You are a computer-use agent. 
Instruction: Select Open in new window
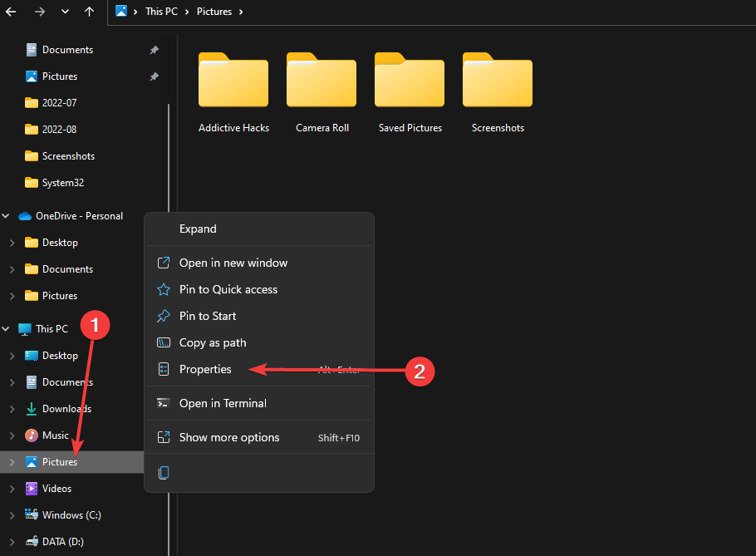(x=233, y=263)
